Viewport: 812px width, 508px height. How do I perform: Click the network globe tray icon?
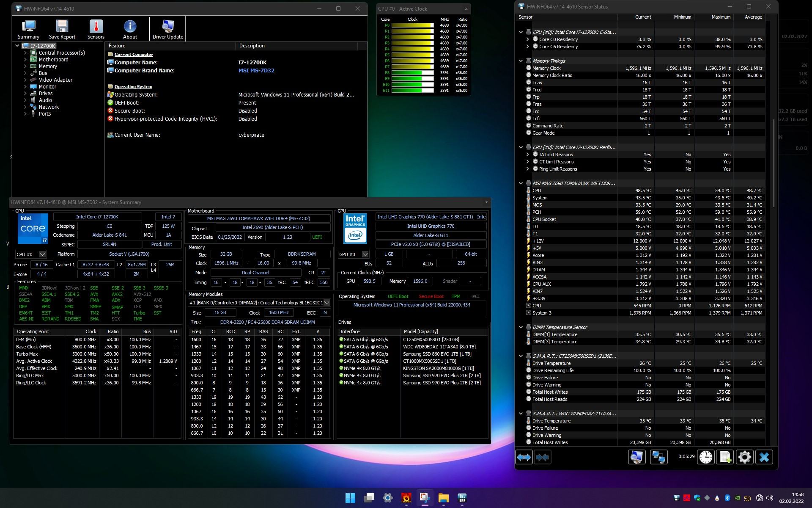point(759,498)
